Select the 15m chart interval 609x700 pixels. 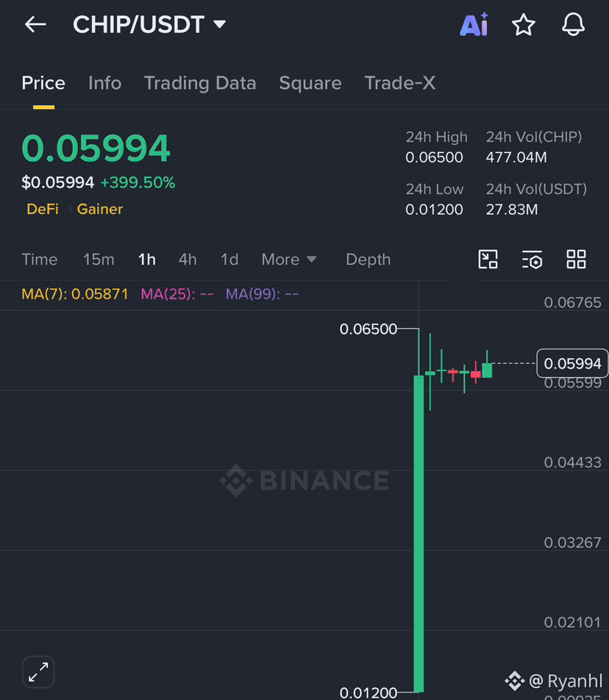point(99,260)
